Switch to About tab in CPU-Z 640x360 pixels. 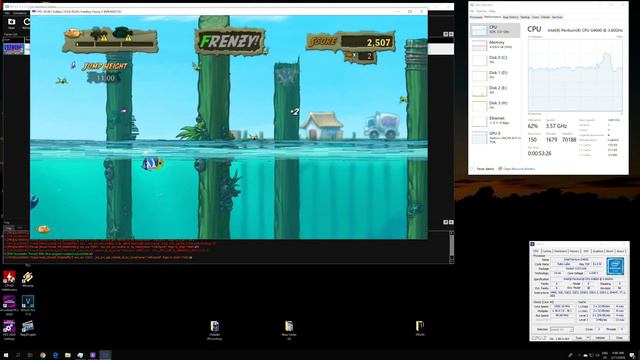tap(620, 251)
